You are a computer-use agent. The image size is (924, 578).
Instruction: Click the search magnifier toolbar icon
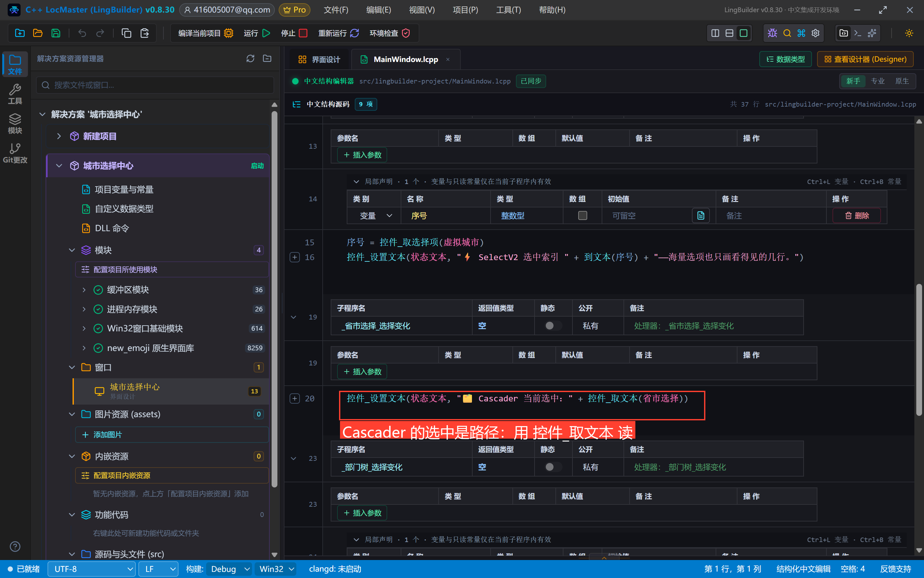coord(787,33)
